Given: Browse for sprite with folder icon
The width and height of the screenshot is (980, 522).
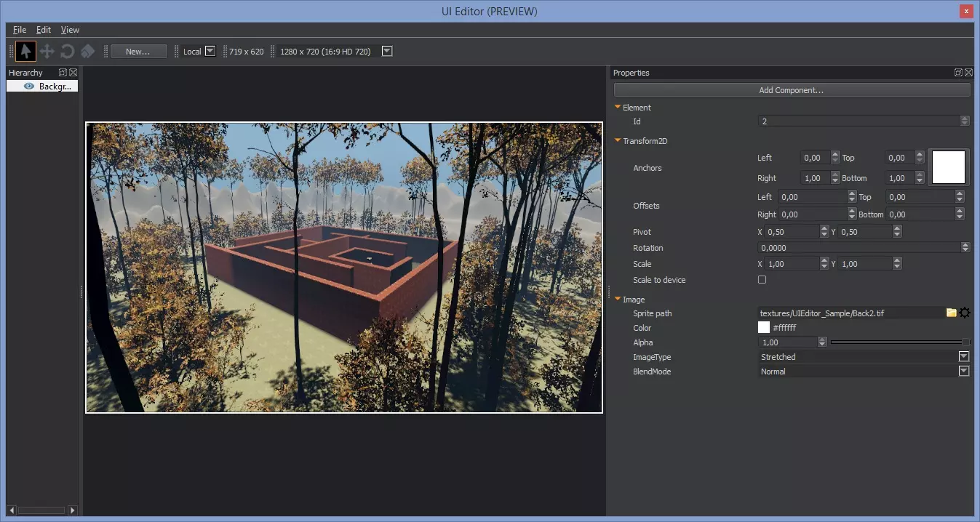Looking at the screenshot, I should (x=951, y=313).
